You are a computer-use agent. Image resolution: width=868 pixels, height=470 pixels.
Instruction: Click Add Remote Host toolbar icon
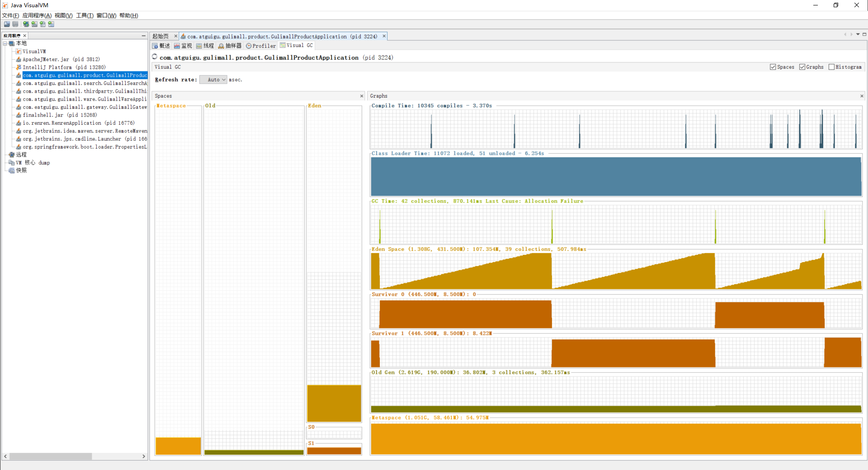tap(26, 24)
